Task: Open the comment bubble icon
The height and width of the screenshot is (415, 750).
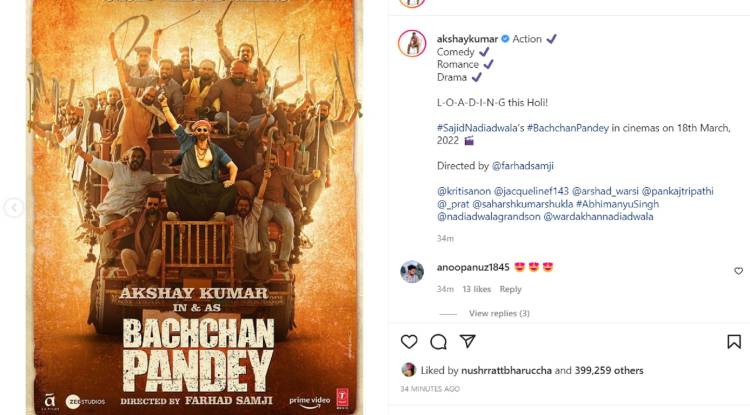Action: tap(438, 341)
